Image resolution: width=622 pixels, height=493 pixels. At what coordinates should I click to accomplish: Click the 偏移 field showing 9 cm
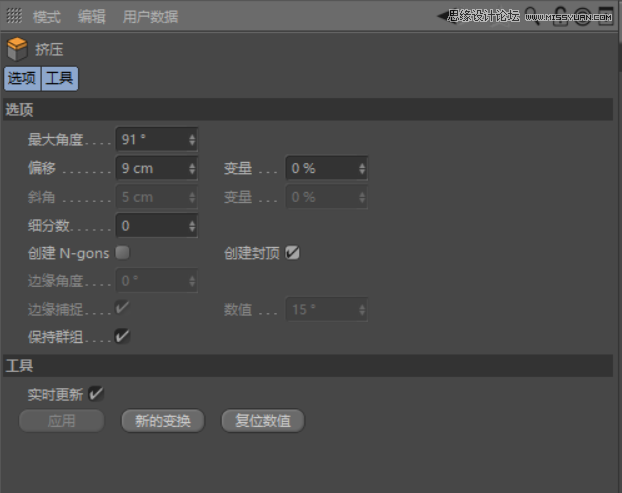click(x=157, y=169)
